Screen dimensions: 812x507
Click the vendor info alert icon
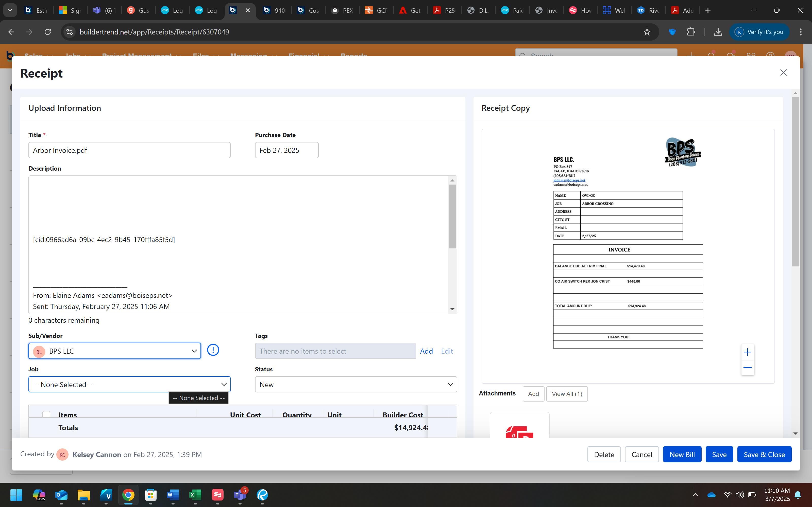pos(213,350)
